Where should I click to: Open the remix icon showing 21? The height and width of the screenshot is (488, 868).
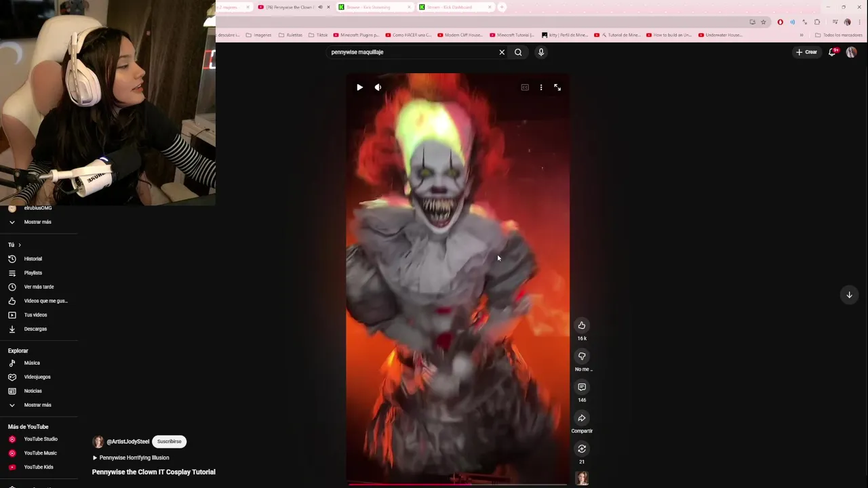[x=582, y=449]
